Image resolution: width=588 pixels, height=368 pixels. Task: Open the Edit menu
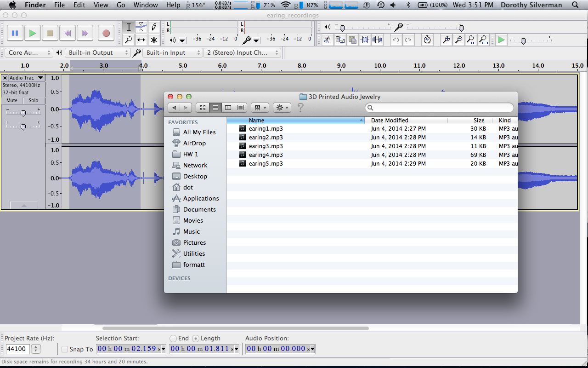tap(79, 5)
